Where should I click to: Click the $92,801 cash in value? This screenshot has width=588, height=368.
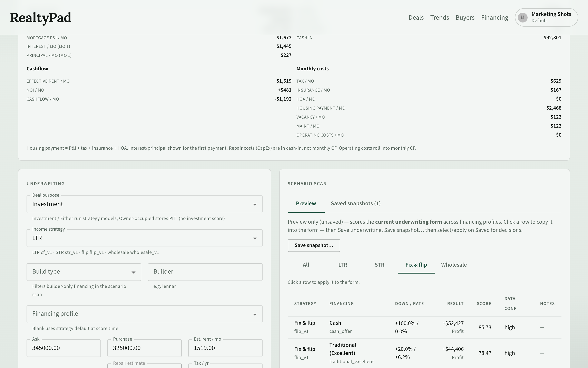552,38
